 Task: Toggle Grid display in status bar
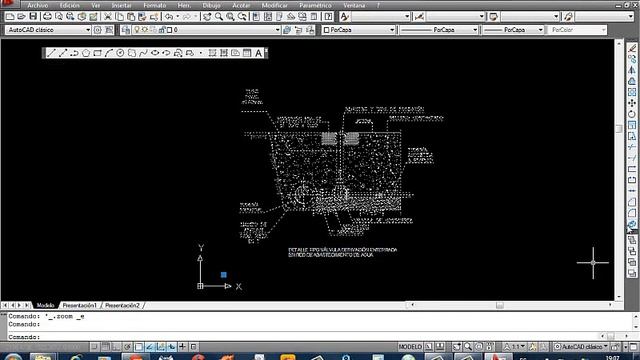[105, 347]
